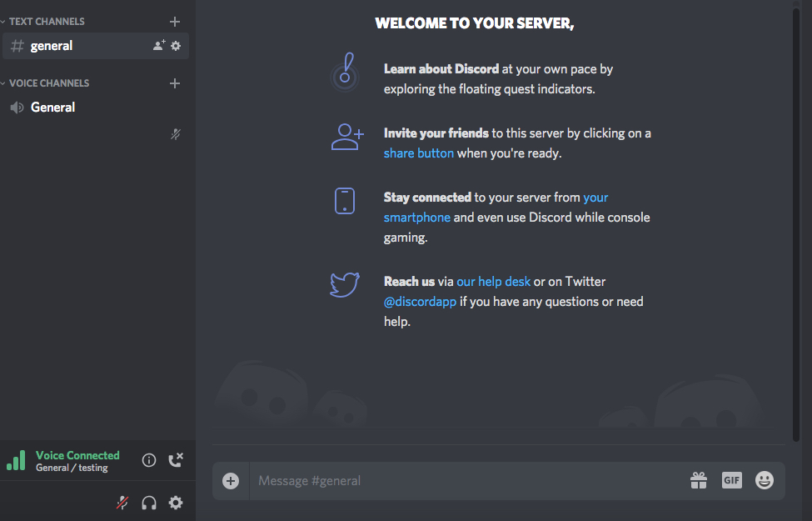Create an invite for the general channel
The width and height of the screenshot is (812, 521).
[x=157, y=46]
